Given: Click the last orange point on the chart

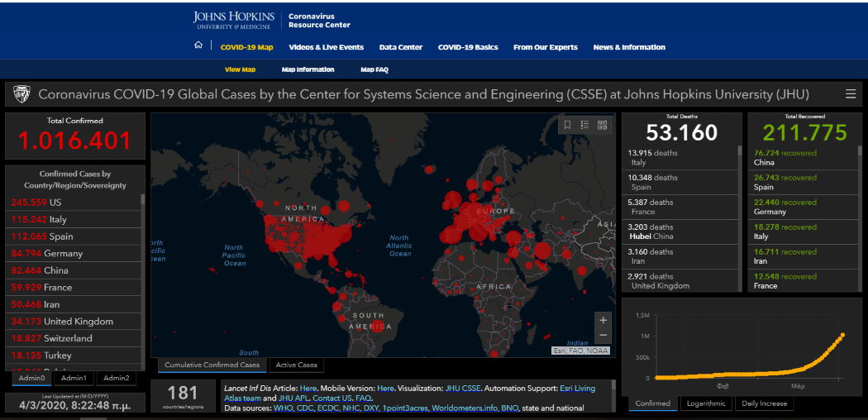Looking at the screenshot, I should [x=842, y=335].
